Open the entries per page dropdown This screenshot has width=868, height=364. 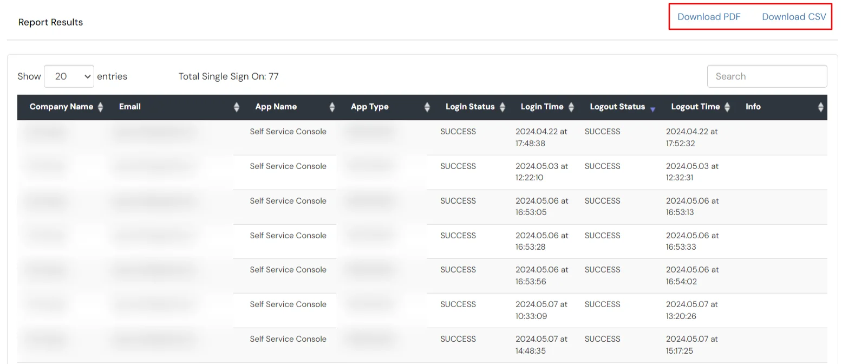69,76
